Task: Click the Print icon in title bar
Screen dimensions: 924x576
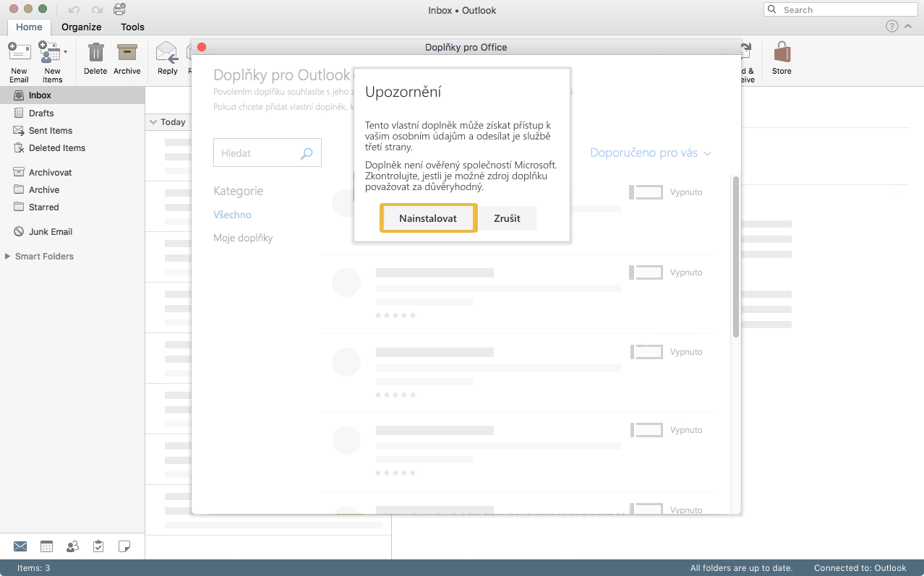Action: point(119,9)
